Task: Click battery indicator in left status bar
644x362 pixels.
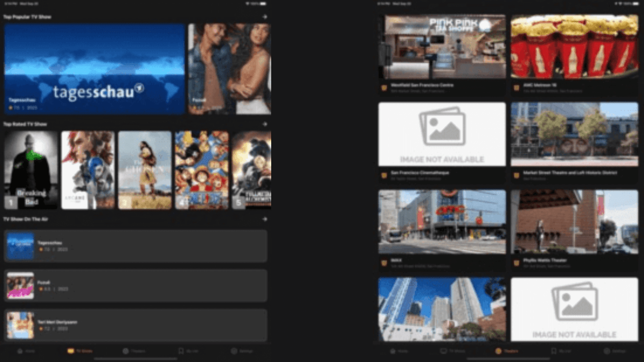Action: pyautogui.click(x=263, y=4)
